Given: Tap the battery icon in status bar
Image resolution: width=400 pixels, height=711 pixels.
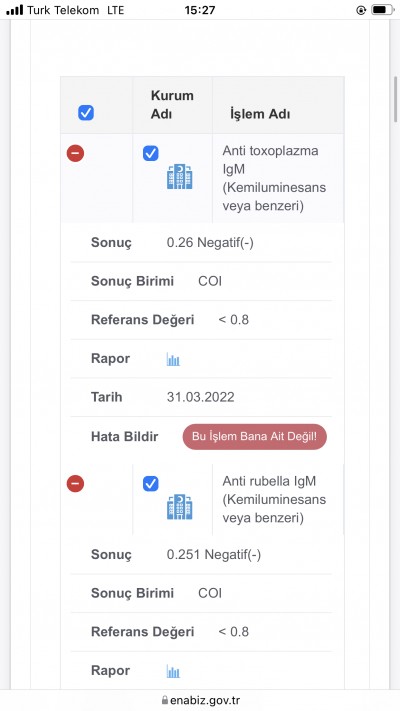Looking at the screenshot, I should pyautogui.click(x=382, y=10).
